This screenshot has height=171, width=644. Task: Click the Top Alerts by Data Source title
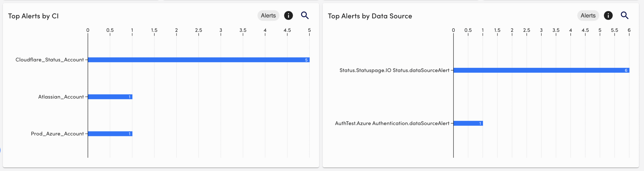(x=370, y=16)
